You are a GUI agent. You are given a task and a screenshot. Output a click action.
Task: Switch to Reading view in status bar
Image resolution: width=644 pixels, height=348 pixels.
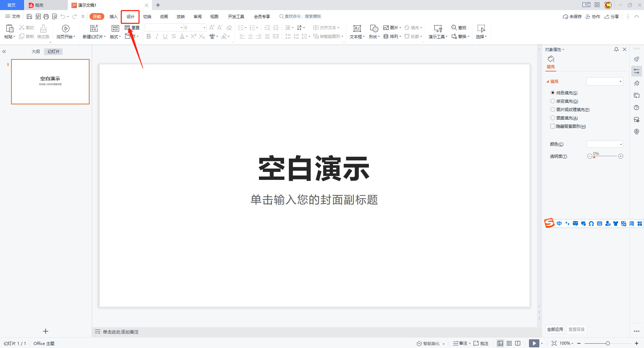pyautogui.click(x=518, y=343)
